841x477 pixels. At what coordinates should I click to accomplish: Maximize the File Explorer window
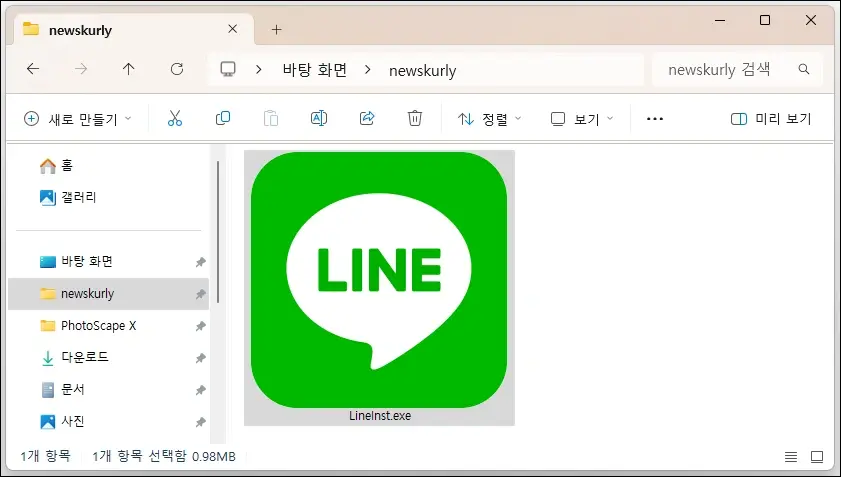[765, 20]
